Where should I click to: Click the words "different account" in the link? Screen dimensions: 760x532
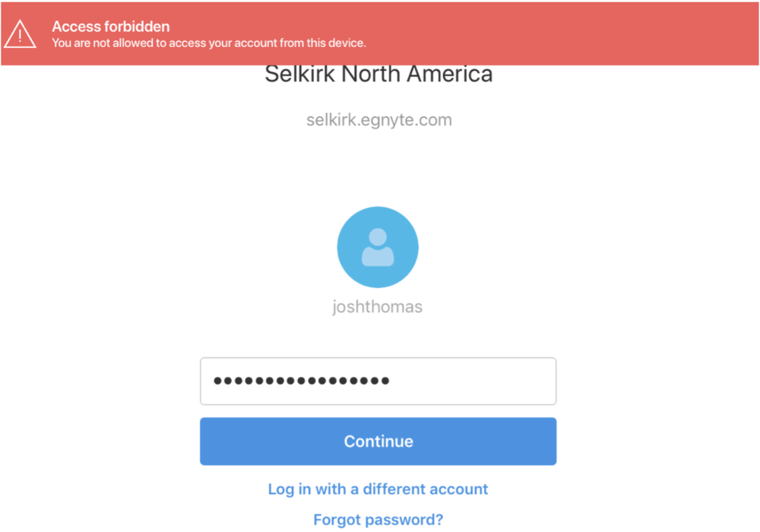coord(425,489)
